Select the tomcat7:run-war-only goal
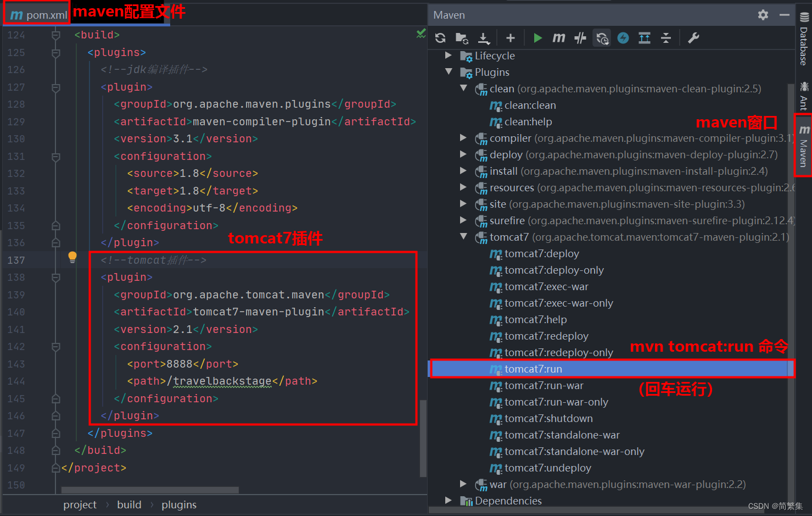812x516 pixels. [x=556, y=402]
